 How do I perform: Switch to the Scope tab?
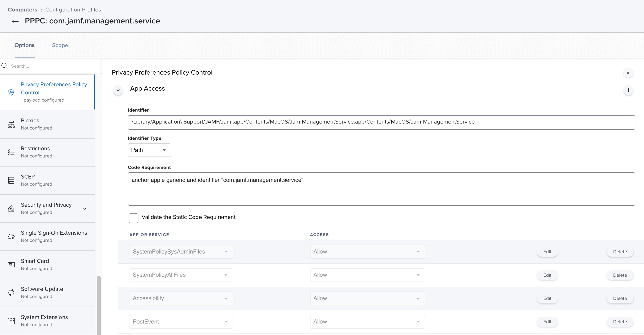pos(60,45)
